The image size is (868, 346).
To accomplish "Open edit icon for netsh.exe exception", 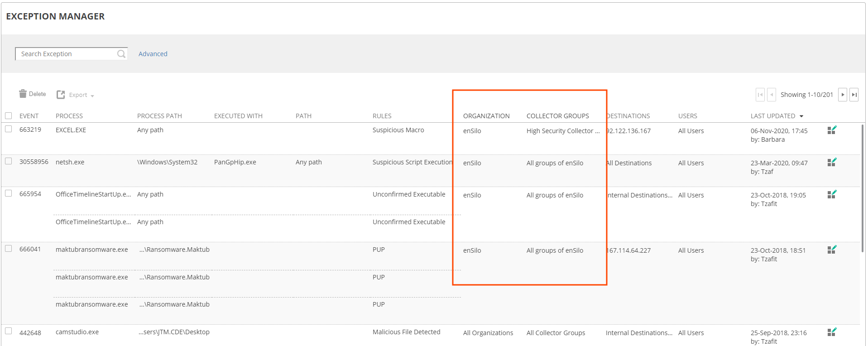I will tap(832, 163).
